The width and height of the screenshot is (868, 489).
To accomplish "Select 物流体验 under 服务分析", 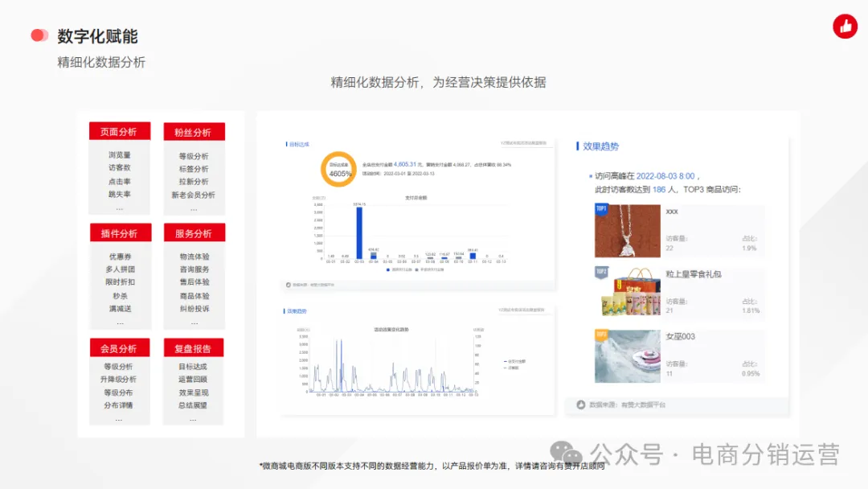I will pyautogui.click(x=194, y=257).
